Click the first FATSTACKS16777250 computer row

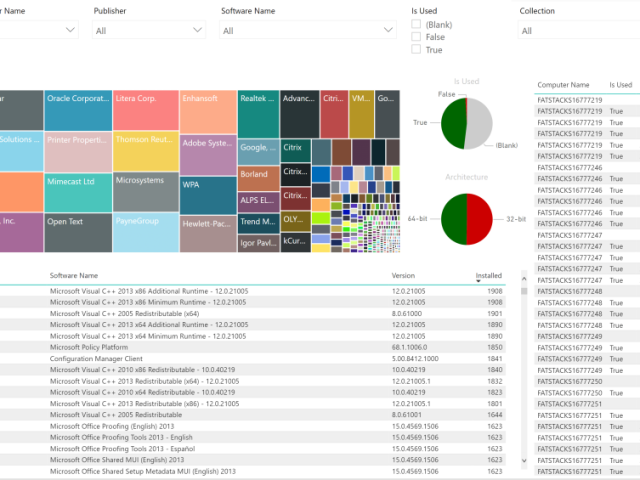coord(587,381)
